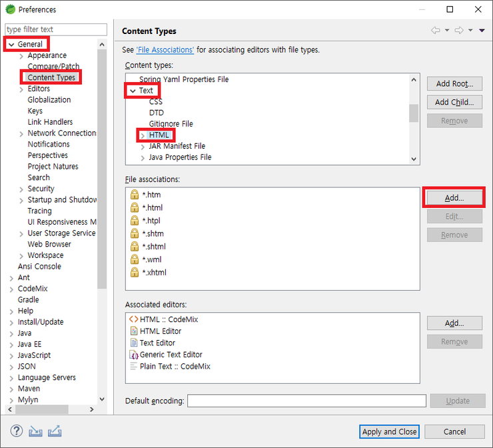Collapse the Text content type node
The image size is (493, 448).
133,91
